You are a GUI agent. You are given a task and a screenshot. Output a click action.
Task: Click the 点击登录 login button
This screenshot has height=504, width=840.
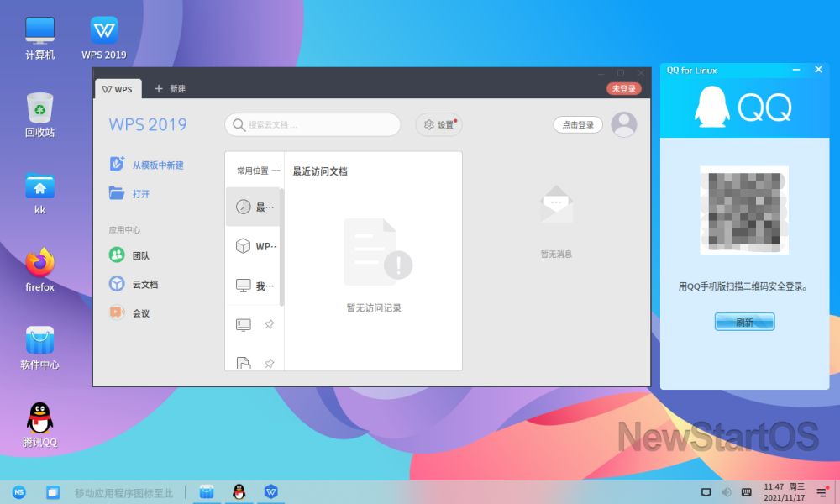[x=578, y=124]
